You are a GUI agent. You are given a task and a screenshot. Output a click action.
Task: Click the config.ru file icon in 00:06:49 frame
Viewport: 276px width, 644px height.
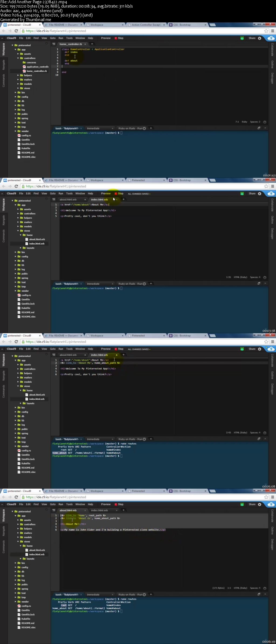pos(19,606)
